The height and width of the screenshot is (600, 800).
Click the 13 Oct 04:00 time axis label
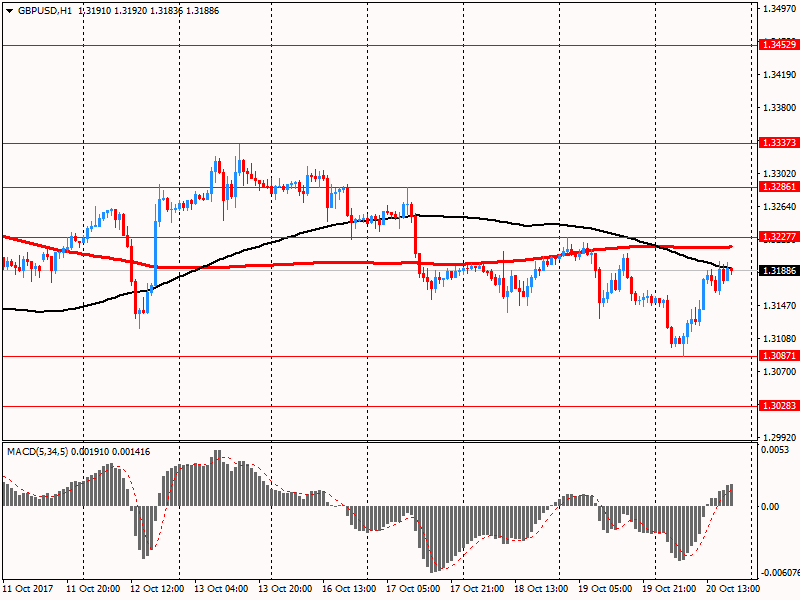point(221,589)
